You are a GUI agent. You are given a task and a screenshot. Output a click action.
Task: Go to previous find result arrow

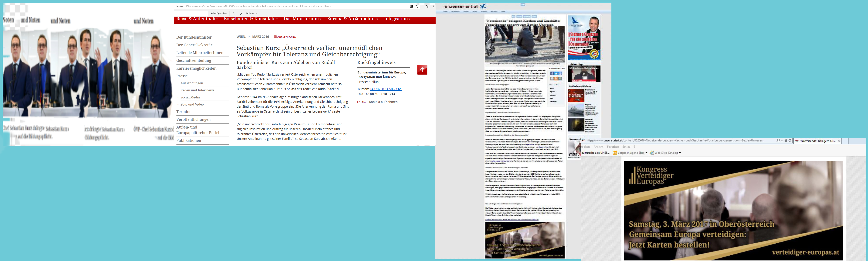(234, 13)
